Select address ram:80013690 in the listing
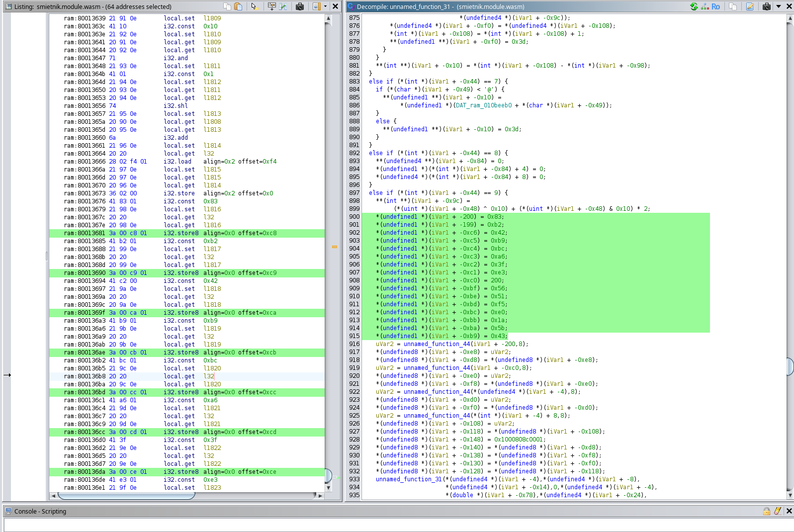Viewport: 794px width, 532px height. (x=85, y=273)
